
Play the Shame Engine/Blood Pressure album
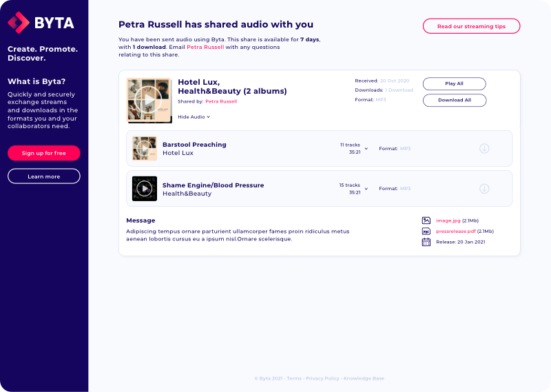(x=145, y=189)
